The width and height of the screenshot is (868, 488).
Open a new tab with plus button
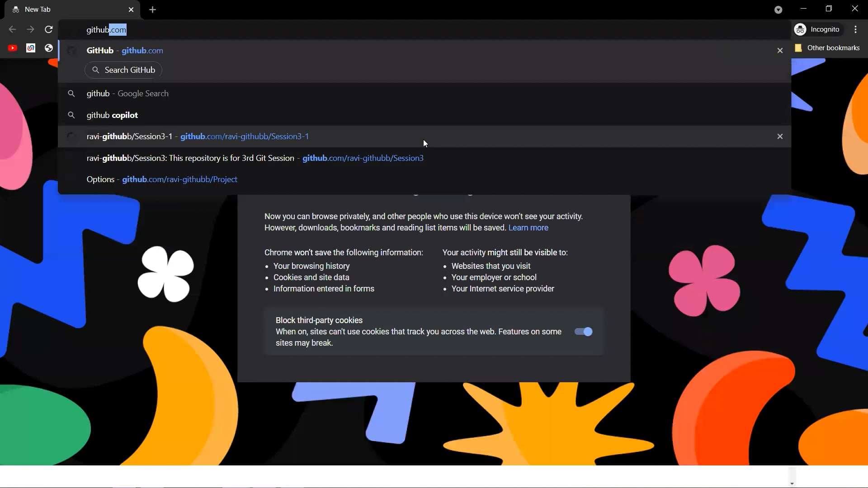pos(152,9)
